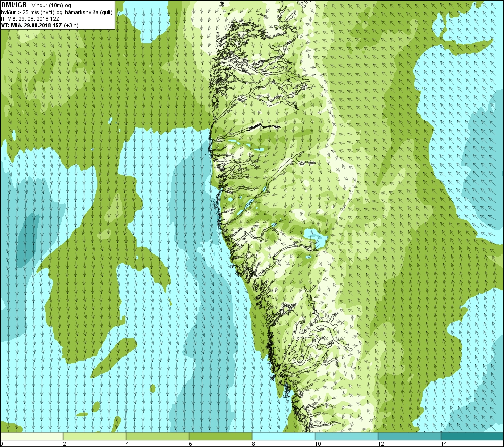Click the scale label '0'
The image size is (504, 447).
pos(2,444)
